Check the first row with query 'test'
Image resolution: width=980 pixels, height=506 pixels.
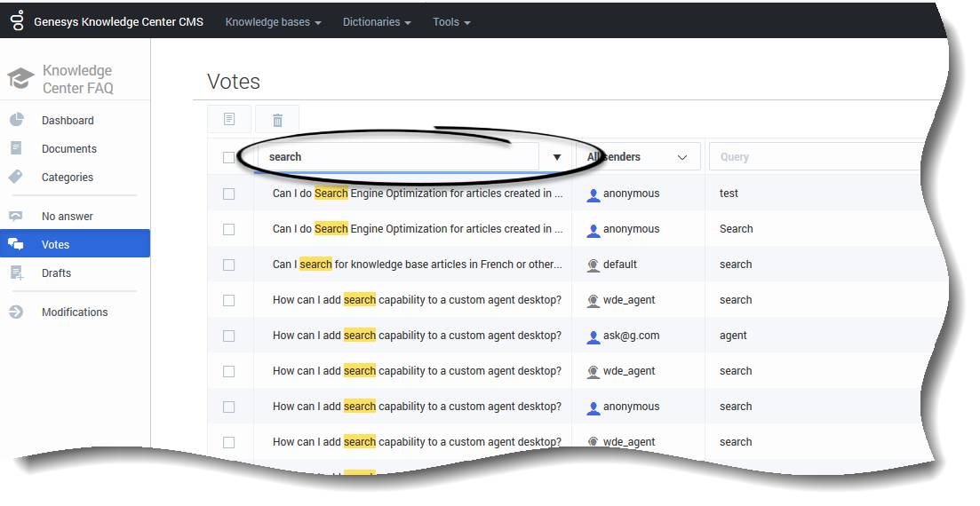pyautogui.click(x=229, y=194)
